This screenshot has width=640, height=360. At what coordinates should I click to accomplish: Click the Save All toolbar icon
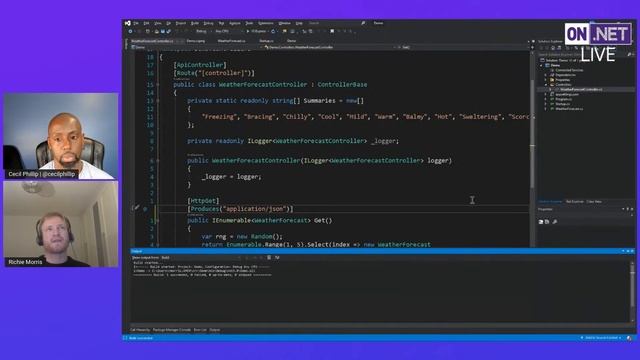(x=169, y=31)
